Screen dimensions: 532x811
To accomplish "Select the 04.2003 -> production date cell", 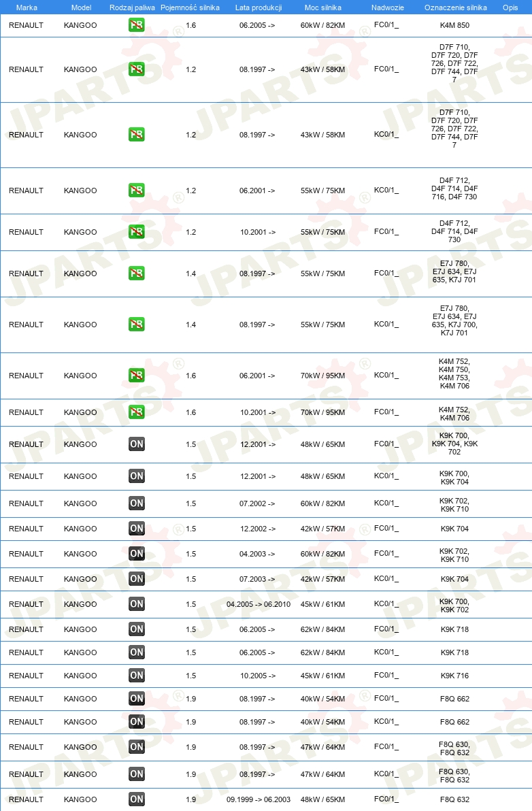I will click(x=257, y=554).
